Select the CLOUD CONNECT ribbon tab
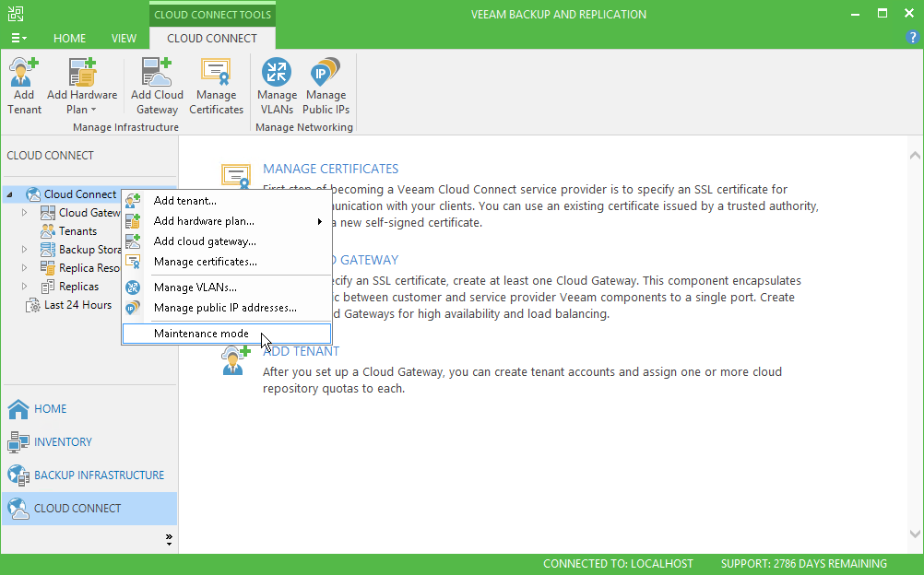 [212, 39]
